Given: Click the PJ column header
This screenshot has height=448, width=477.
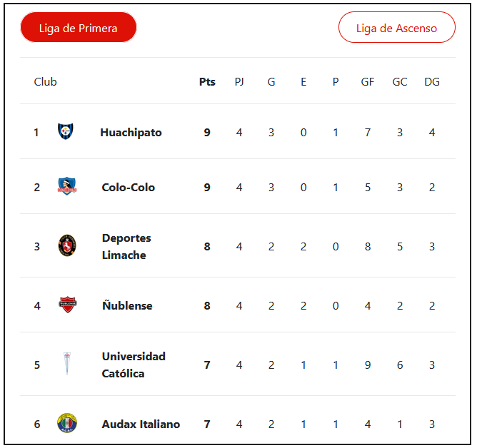Looking at the screenshot, I should click(239, 81).
